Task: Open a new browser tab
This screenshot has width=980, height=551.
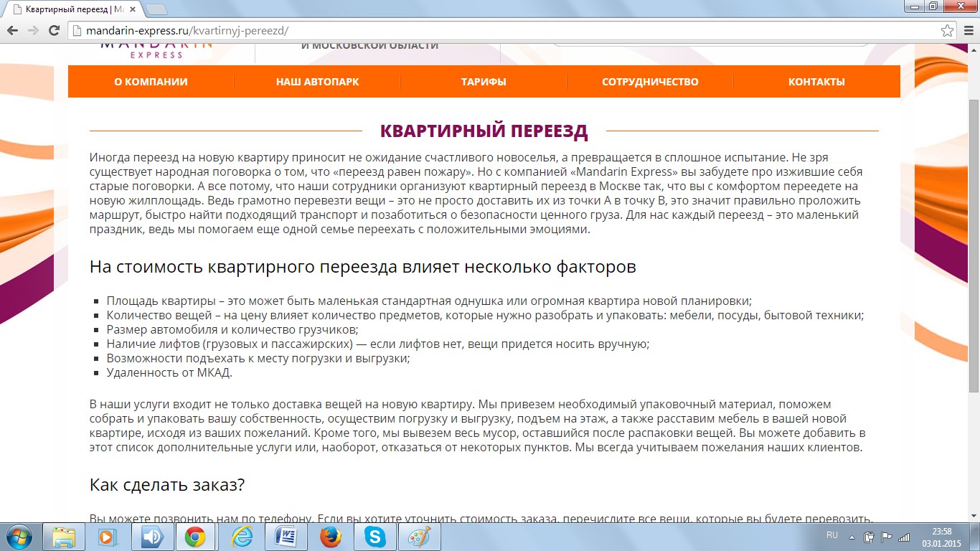Action: 156,9
